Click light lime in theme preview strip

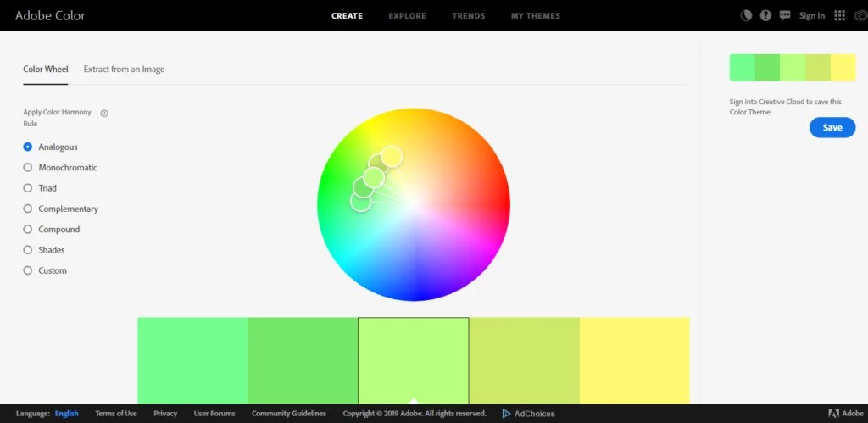point(793,68)
